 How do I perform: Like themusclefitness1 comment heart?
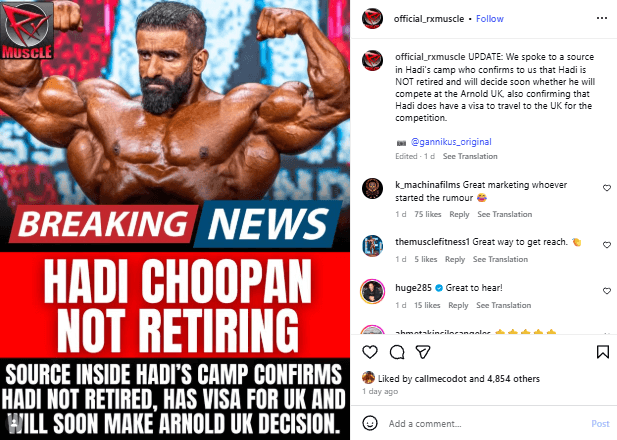pyautogui.click(x=607, y=245)
